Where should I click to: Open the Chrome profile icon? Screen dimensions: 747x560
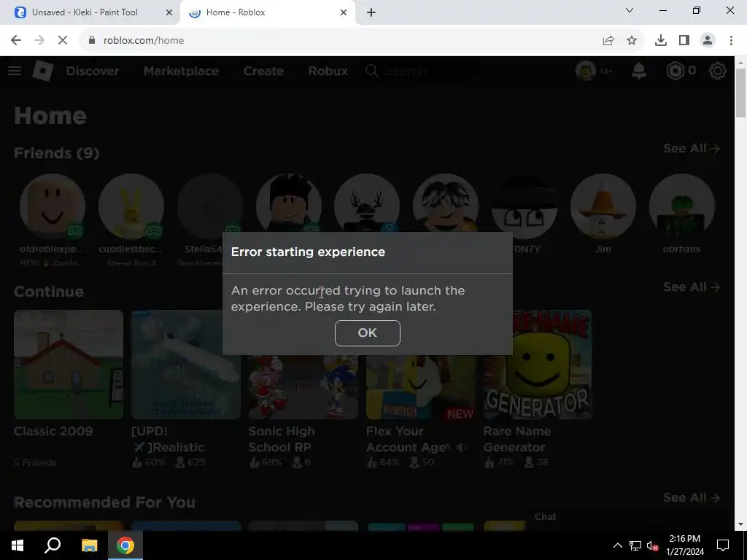point(708,41)
